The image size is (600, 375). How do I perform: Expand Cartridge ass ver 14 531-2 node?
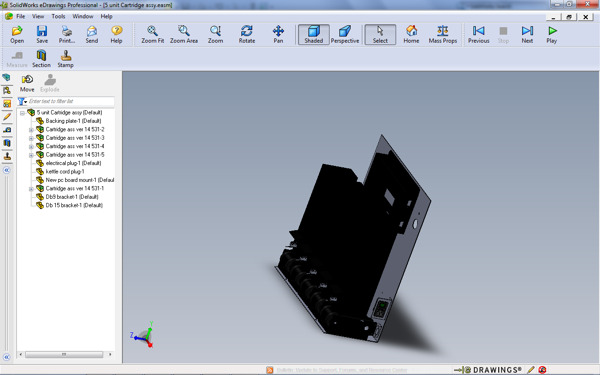(31, 130)
